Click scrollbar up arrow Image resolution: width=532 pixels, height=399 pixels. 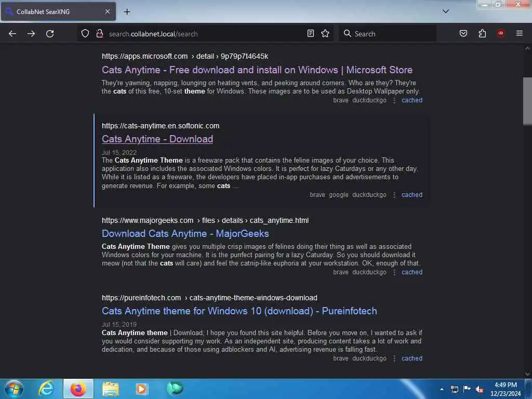click(527, 48)
